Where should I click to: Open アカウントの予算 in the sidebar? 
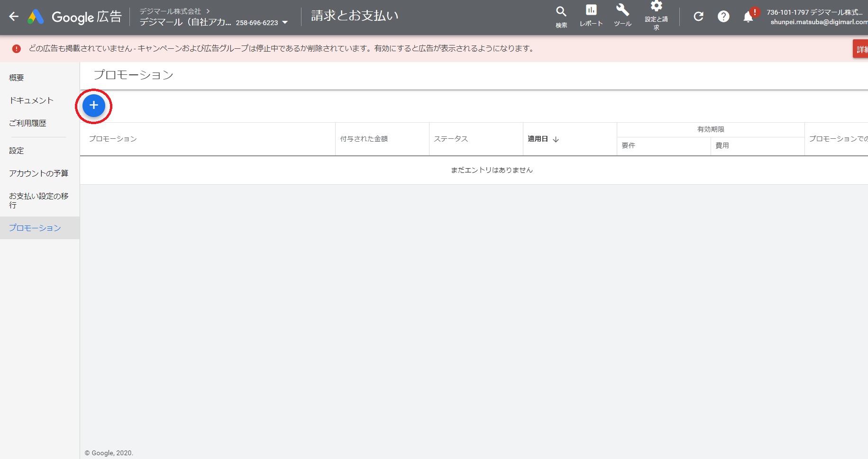coord(39,173)
